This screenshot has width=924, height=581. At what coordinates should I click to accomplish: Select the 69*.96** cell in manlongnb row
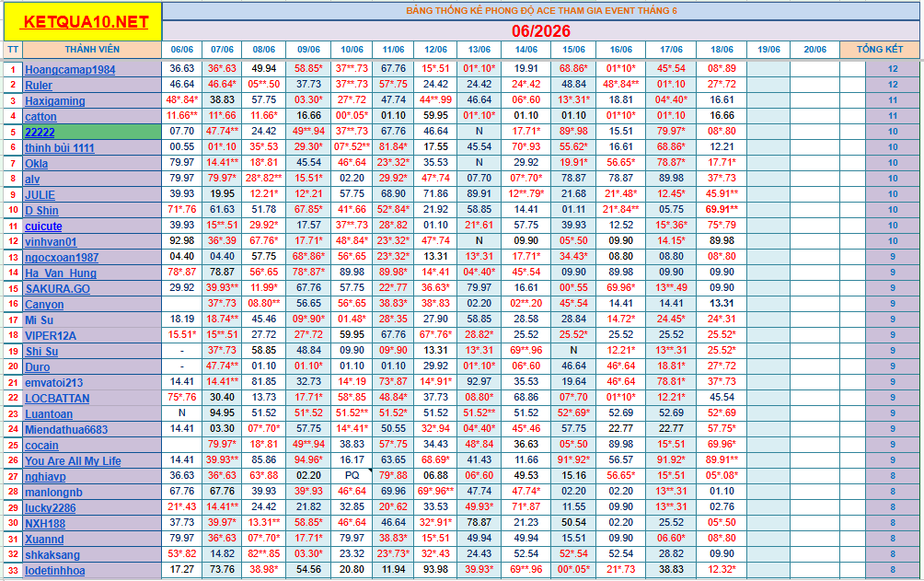435,491
